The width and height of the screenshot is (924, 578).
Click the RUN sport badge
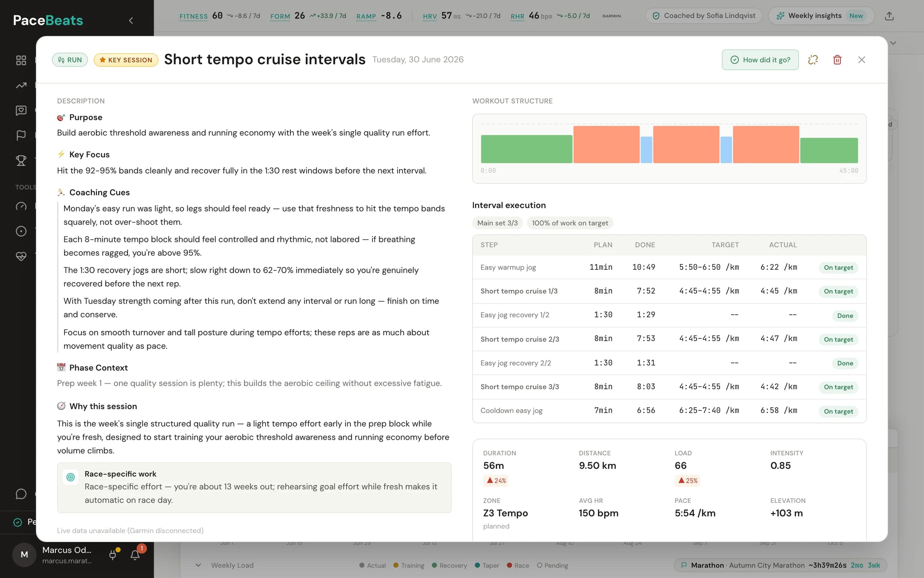(x=70, y=60)
